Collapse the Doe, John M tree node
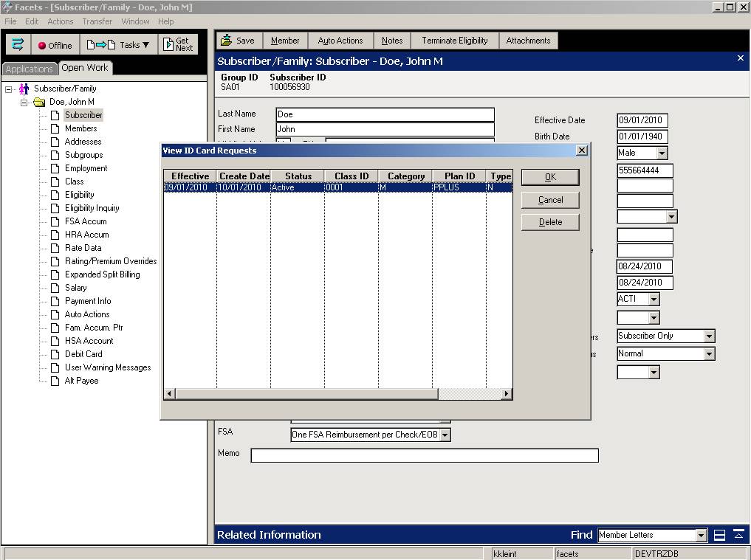The width and height of the screenshot is (751, 560). tap(24, 102)
